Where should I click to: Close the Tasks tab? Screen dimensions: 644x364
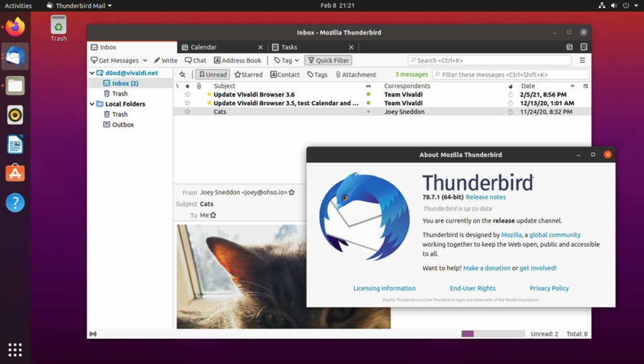tap(351, 47)
